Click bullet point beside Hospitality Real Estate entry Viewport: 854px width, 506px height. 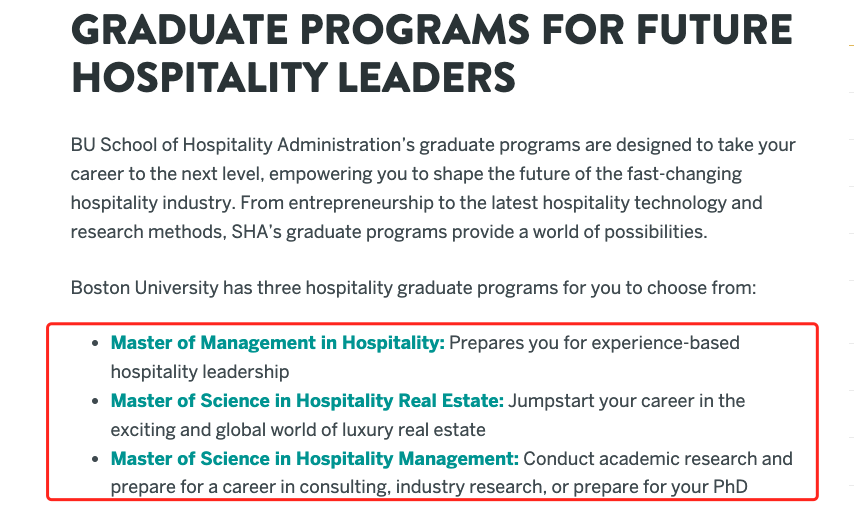coord(95,401)
